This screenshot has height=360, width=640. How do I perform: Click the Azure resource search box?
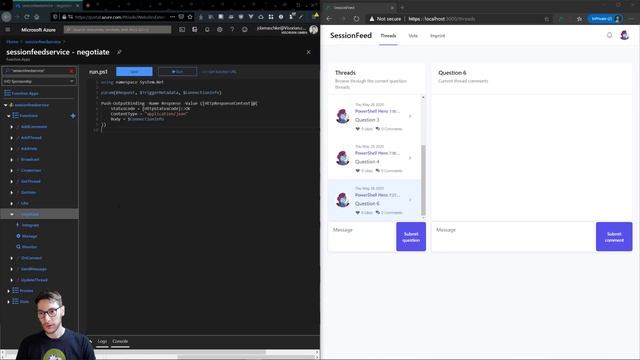(x=118, y=30)
